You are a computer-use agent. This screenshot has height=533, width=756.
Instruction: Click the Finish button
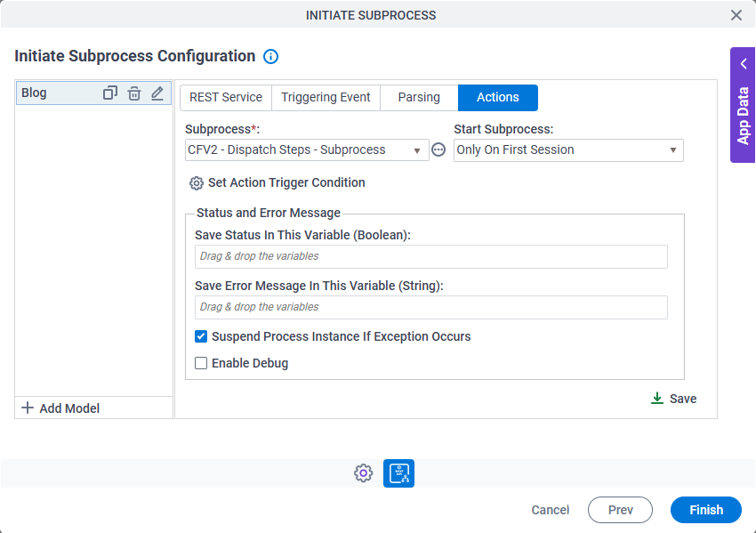click(x=705, y=510)
